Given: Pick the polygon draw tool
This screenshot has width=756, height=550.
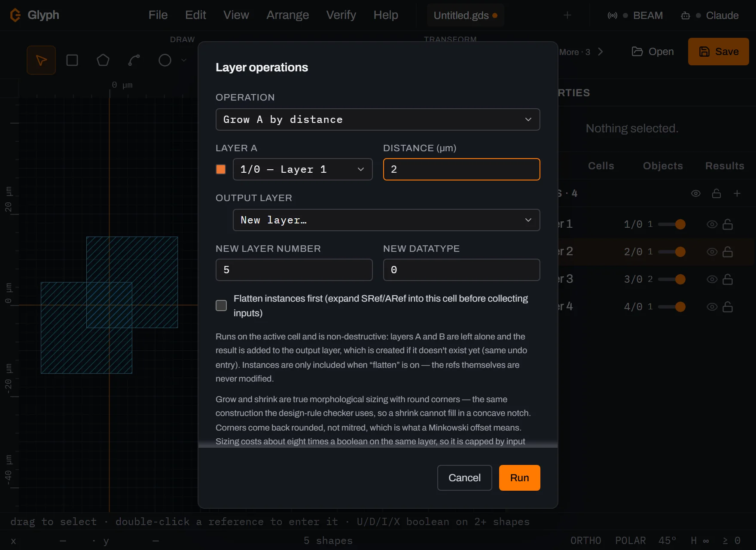Looking at the screenshot, I should pyautogui.click(x=103, y=60).
